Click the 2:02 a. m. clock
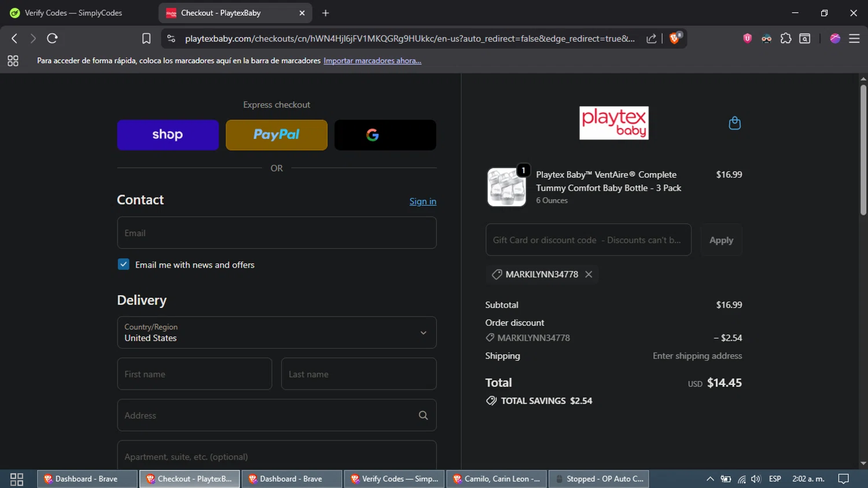Image resolution: width=868 pixels, height=488 pixels. [808, 479]
